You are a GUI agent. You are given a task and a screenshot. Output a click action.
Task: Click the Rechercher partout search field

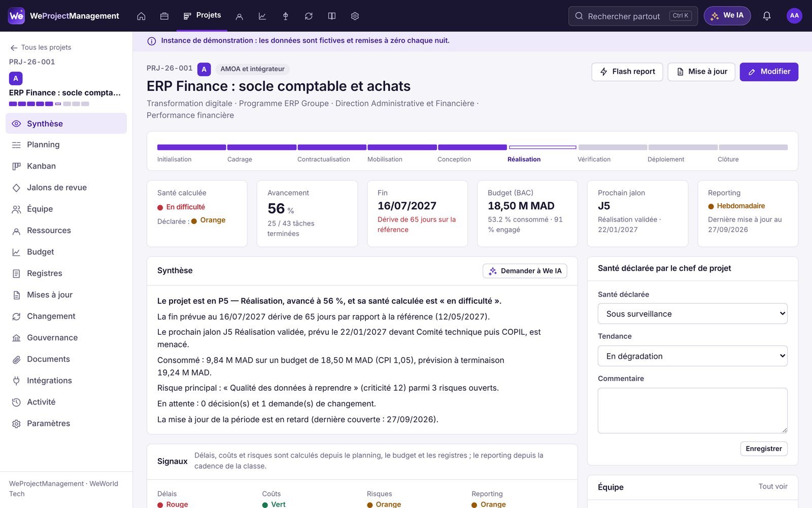point(633,16)
